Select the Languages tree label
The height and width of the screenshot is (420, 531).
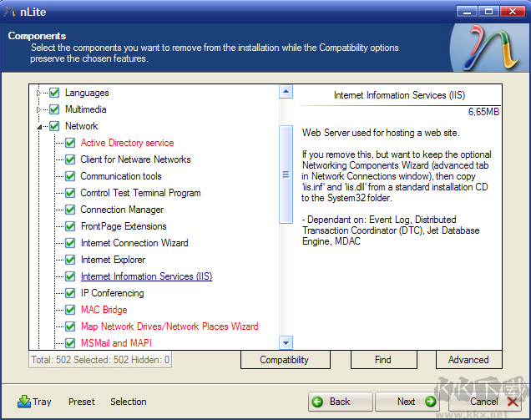pyautogui.click(x=87, y=93)
